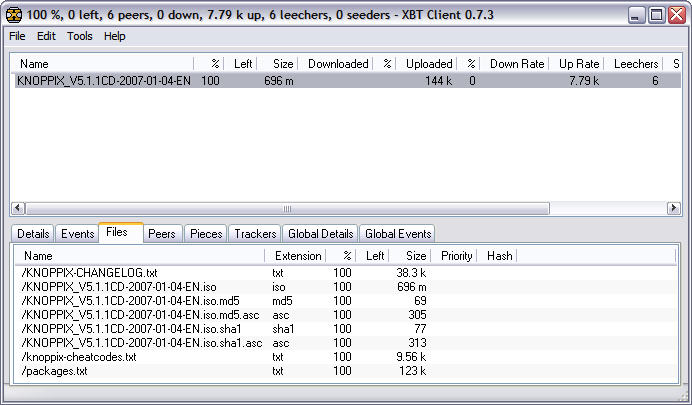The height and width of the screenshot is (405, 692).
Task: Open the Trackers tab
Action: [255, 234]
